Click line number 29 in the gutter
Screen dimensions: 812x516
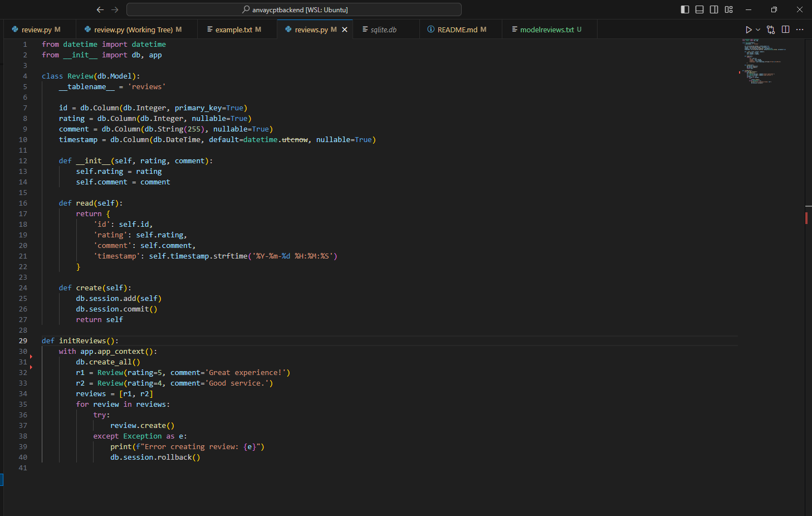click(x=23, y=340)
